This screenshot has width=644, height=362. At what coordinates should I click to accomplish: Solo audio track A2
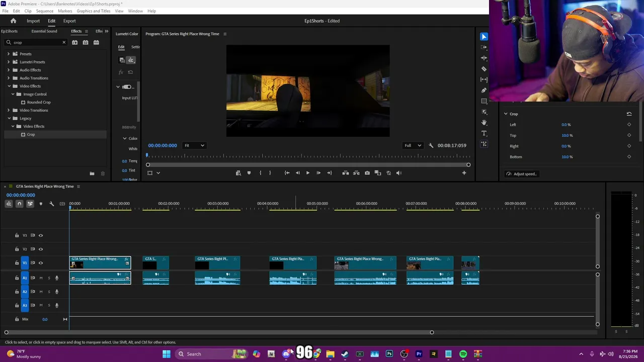[49, 292]
